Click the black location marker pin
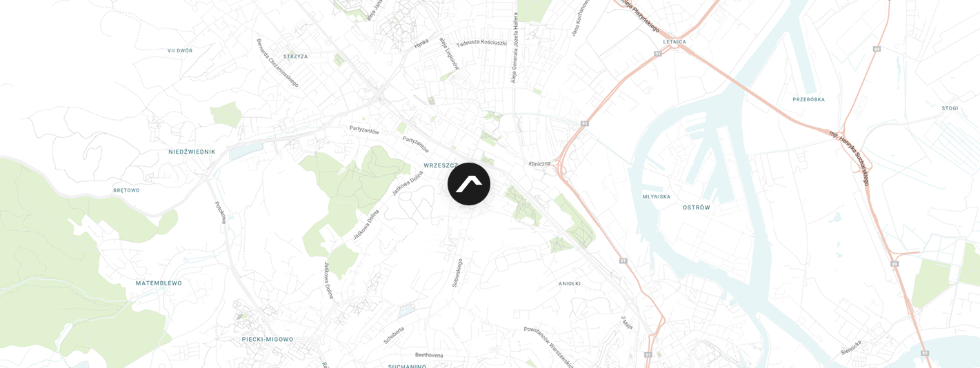 [x=469, y=184]
